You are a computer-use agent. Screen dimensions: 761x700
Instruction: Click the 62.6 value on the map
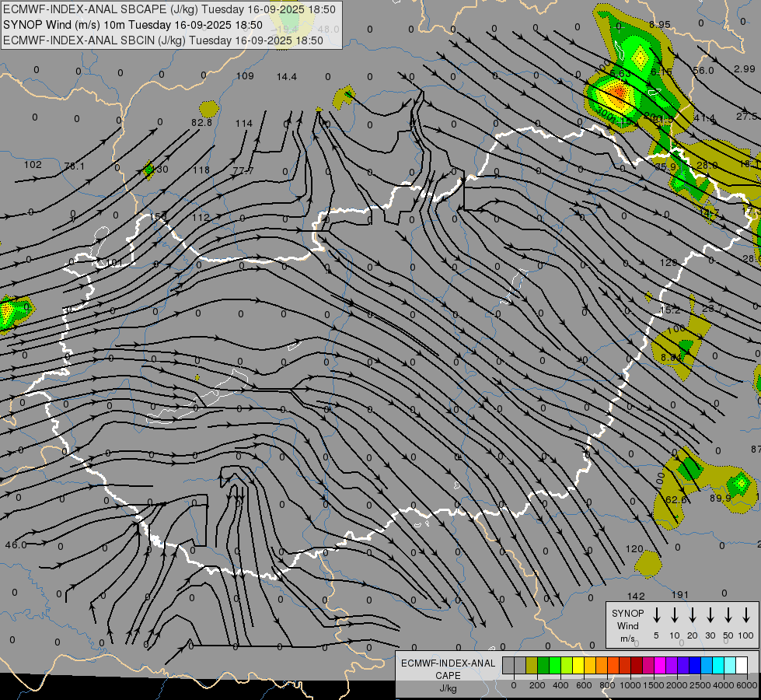tap(676, 499)
